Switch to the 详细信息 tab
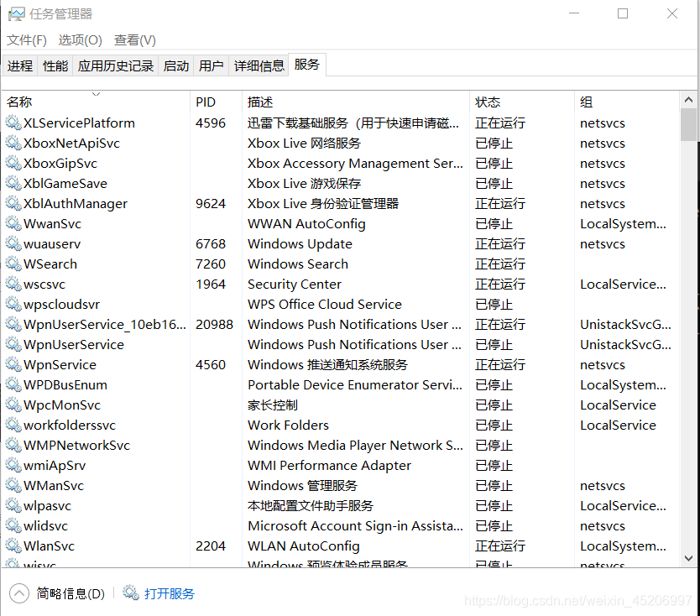 coord(259,66)
